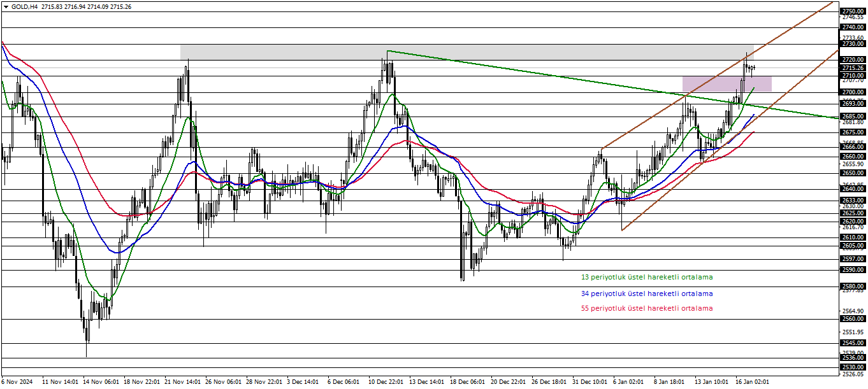The image size is (868, 389).
Task: Click the OHLC values 2715.83 2716.94 2714.09 2715.26
Action: [87, 6]
